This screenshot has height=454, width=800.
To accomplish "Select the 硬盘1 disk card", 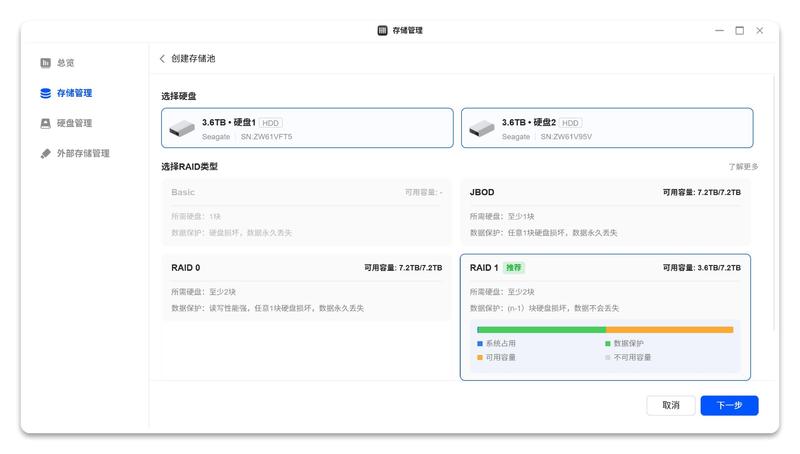I will point(307,128).
